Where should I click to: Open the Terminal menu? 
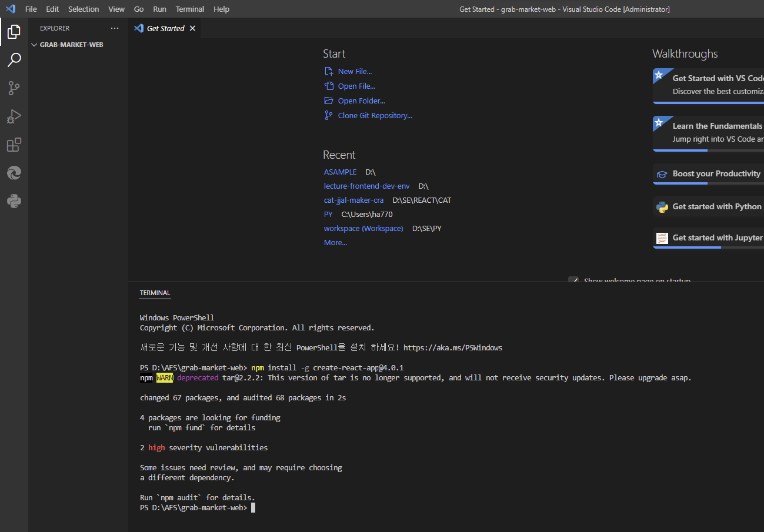click(190, 9)
